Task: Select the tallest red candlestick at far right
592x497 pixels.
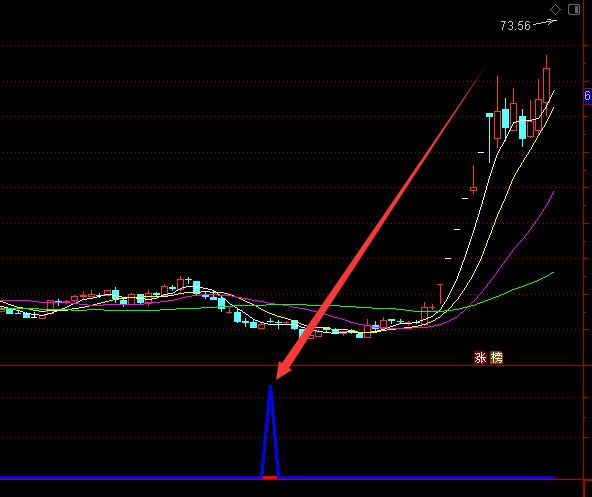Action: coord(546,85)
